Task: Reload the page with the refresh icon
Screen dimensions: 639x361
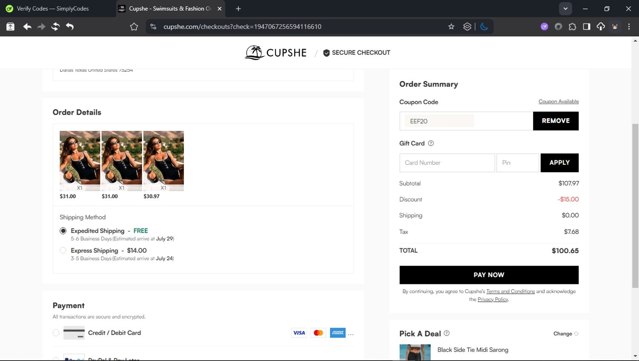Action: (x=55, y=26)
